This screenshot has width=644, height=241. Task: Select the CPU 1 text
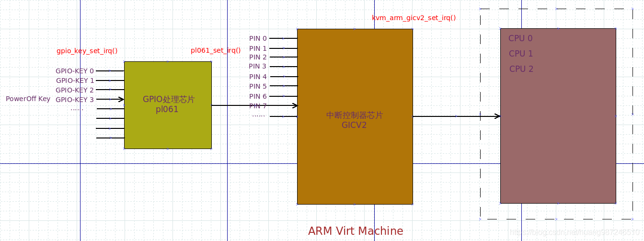tap(521, 54)
